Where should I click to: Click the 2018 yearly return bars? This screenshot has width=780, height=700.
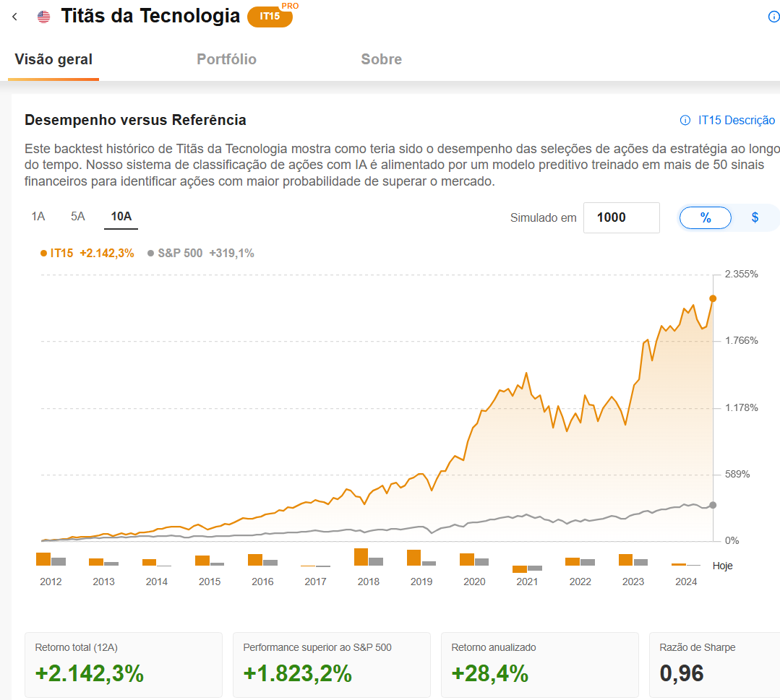tap(369, 557)
